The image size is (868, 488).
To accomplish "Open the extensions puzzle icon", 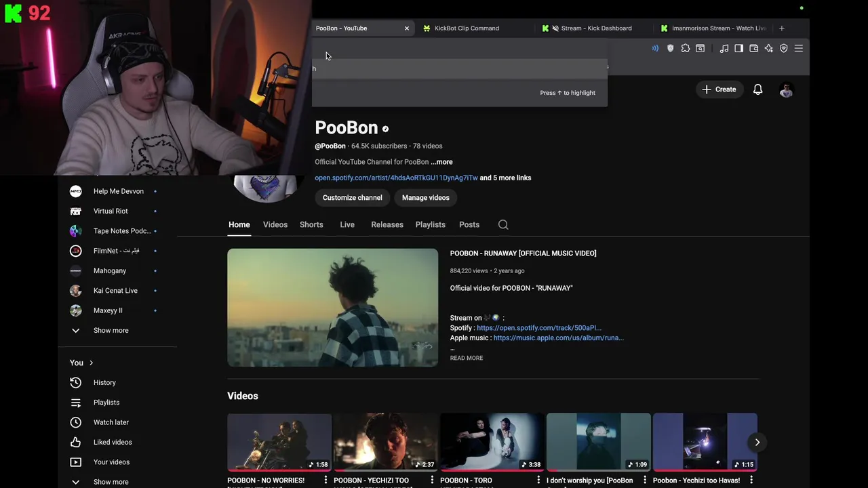I will tap(686, 48).
